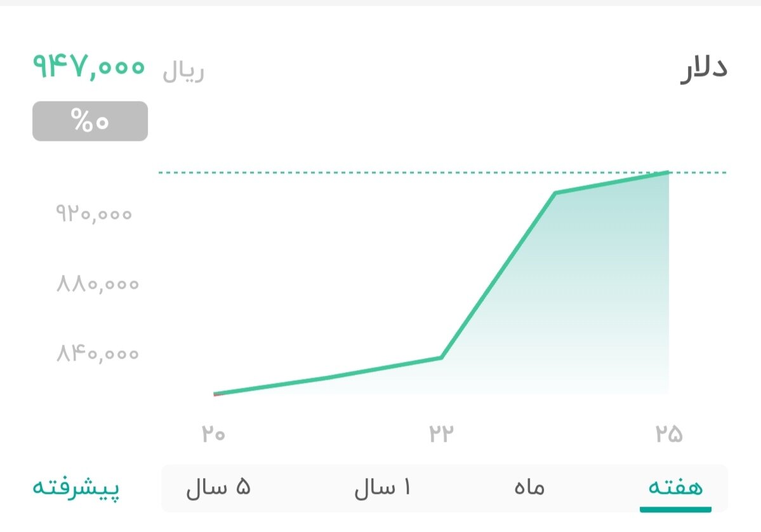Click the chart endpoint at the dotted line

coord(668,173)
